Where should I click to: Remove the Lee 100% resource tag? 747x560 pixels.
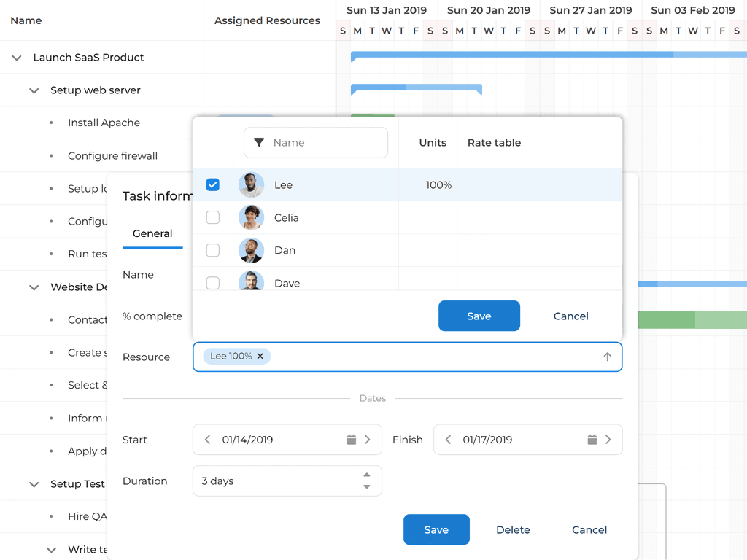click(x=260, y=357)
